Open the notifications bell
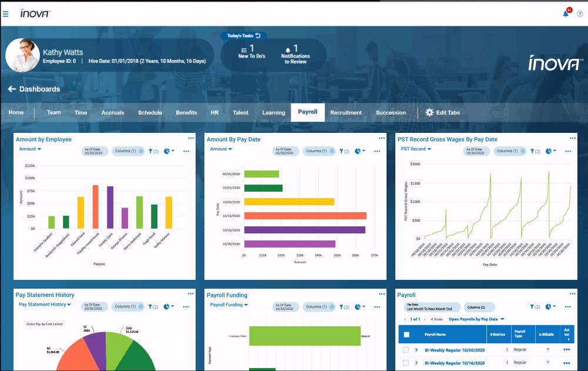 coord(566,14)
